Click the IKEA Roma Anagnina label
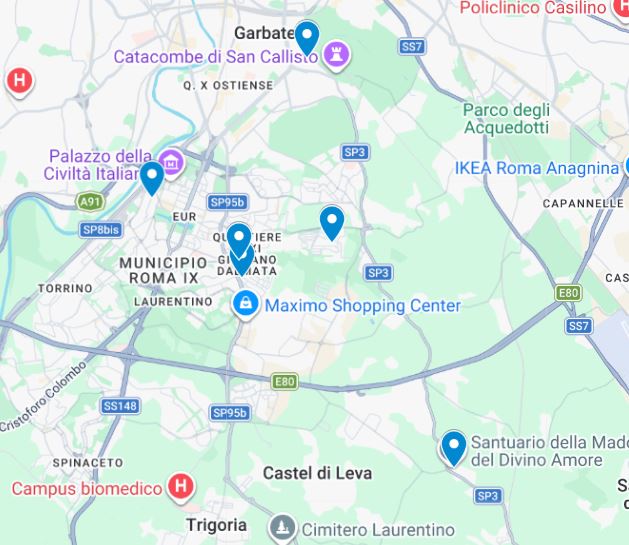This screenshot has height=545, width=629. (x=537, y=168)
